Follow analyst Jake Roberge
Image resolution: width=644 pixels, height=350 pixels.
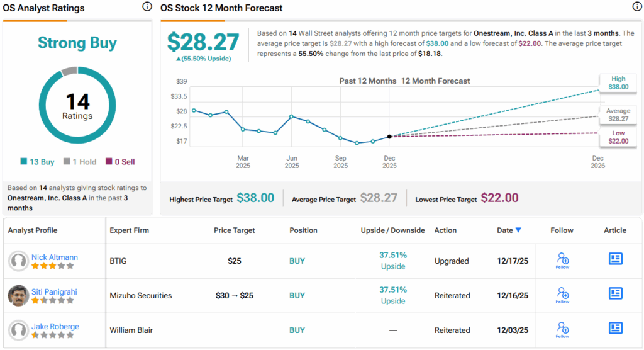[563, 329]
